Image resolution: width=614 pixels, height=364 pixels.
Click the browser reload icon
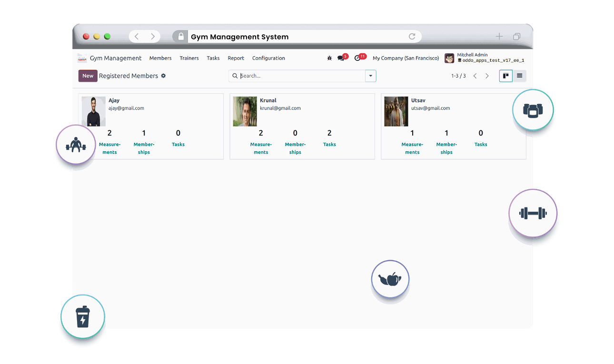[412, 37]
